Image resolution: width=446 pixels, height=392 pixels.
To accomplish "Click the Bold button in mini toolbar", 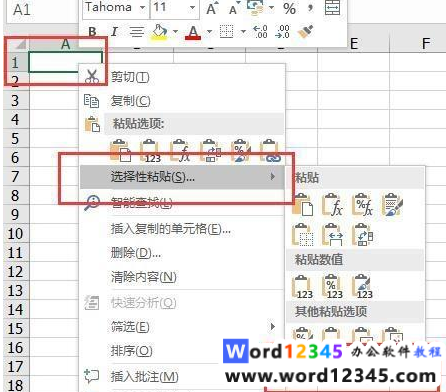I will 92,32.
